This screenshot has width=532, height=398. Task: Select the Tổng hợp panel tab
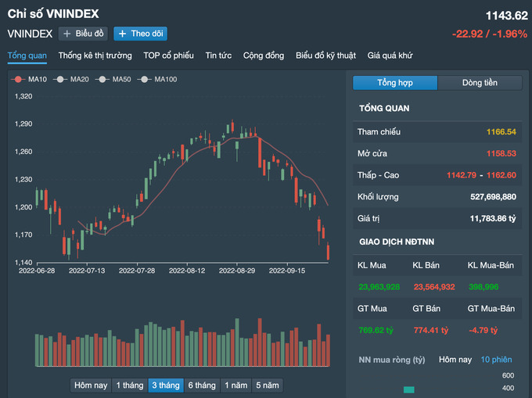tap(394, 83)
